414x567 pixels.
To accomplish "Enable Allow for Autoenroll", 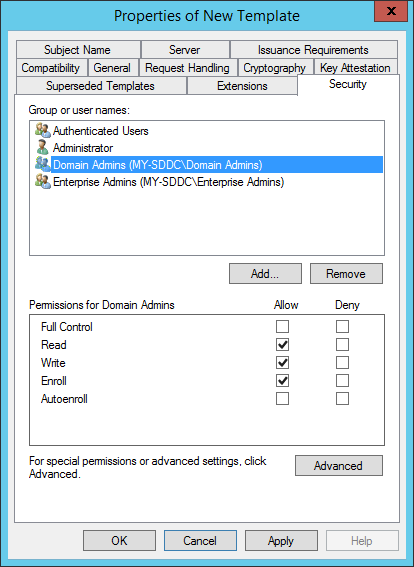I will (282, 398).
